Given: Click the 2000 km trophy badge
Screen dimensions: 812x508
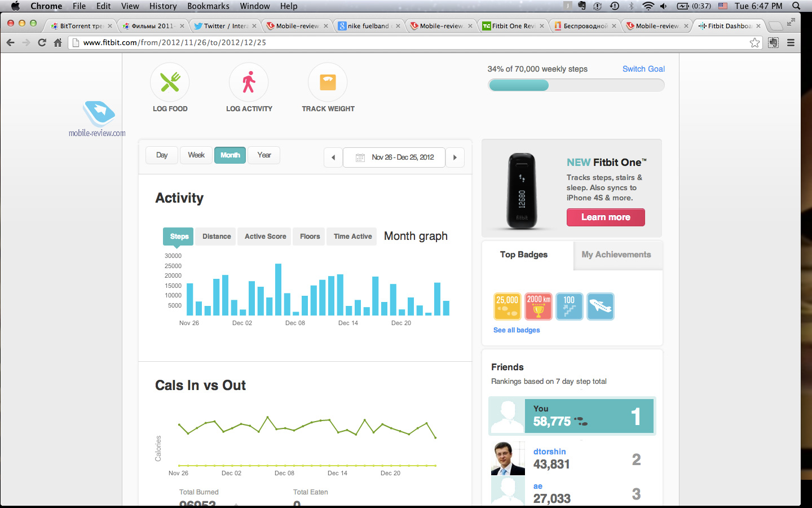Looking at the screenshot, I should (x=539, y=306).
